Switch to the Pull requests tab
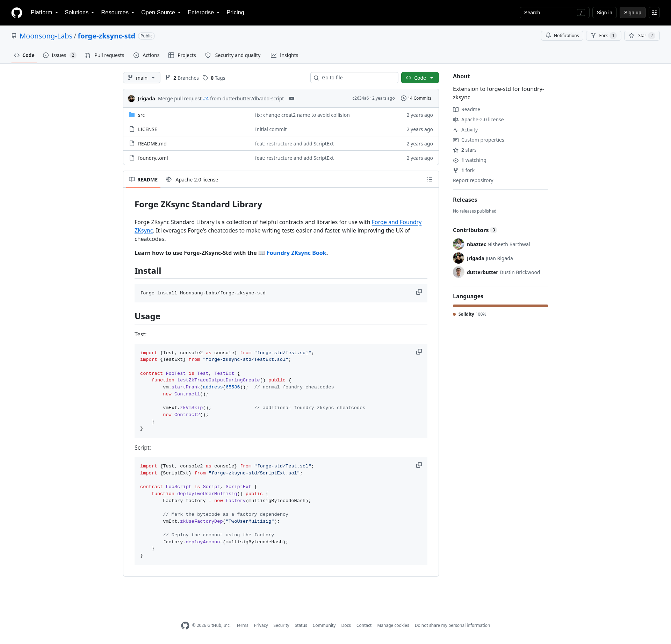 pos(104,55)
